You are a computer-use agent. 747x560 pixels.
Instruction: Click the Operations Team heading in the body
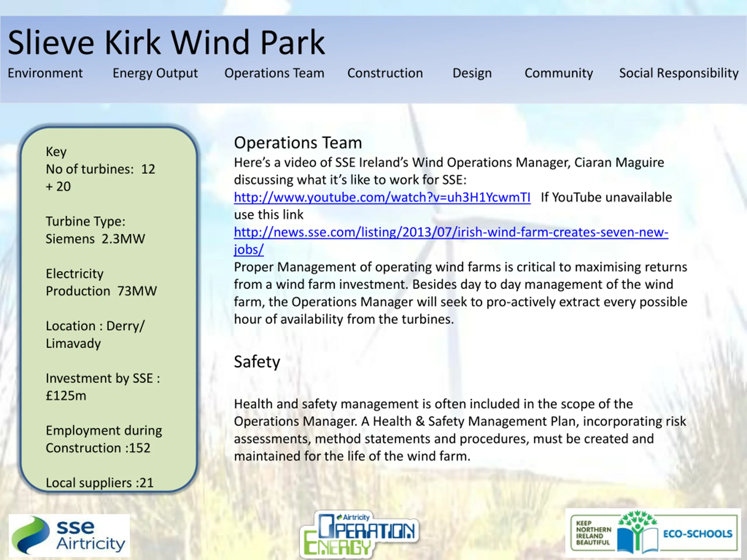click(x=298, y=143)
